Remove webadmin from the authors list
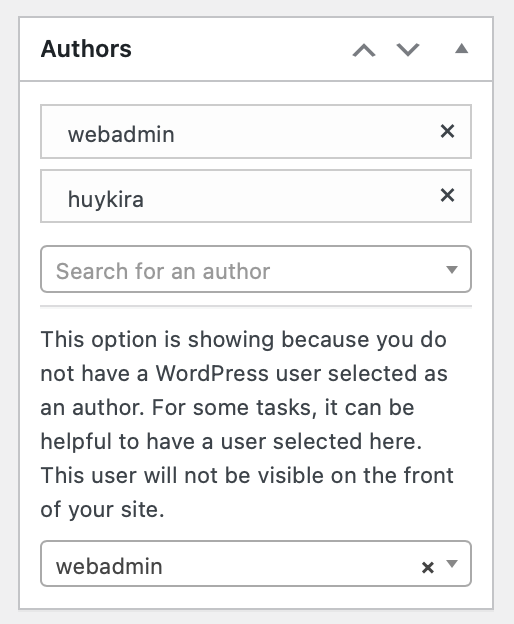The image size is (514, 624). pos(447,131)
